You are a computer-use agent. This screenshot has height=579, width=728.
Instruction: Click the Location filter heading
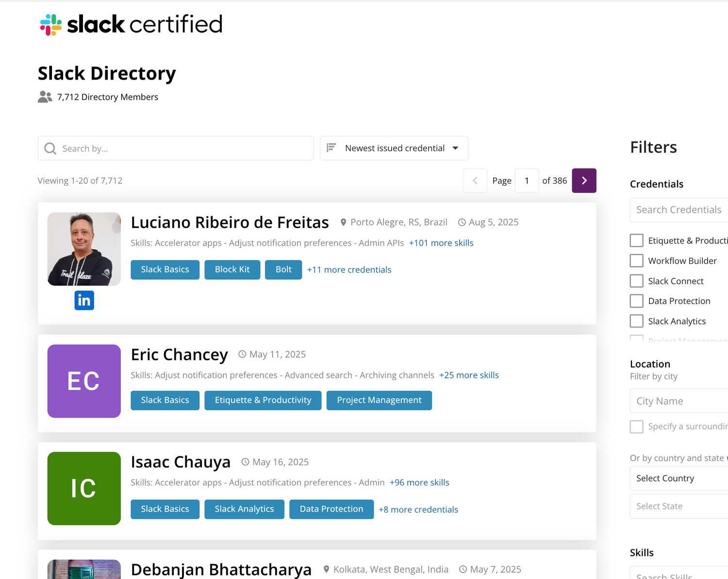[x=650, y=364]
